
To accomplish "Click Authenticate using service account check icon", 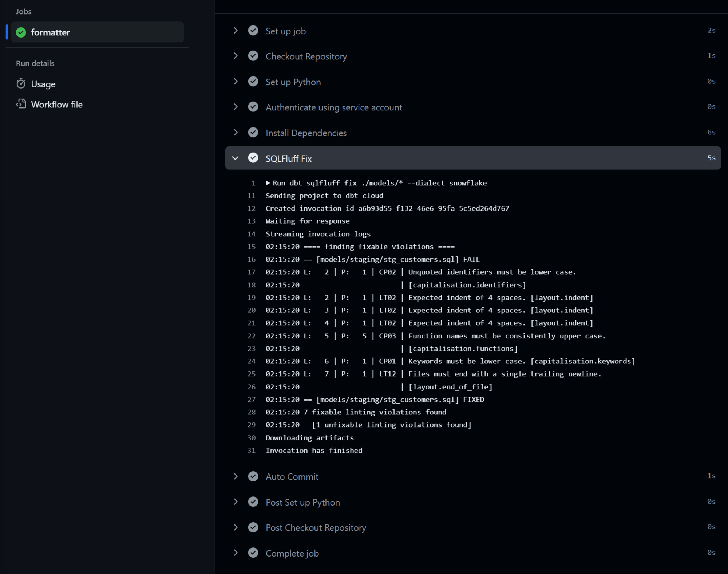I will [253, 107].
